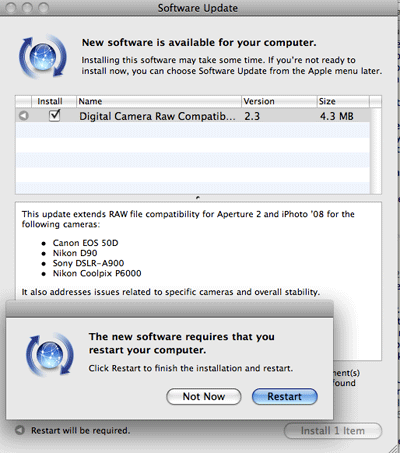Image resolution: width=400 pixels, height=453 pixels.
Task: Click 'Click Restart to finish the installation' text
Action: click(191, 368)
